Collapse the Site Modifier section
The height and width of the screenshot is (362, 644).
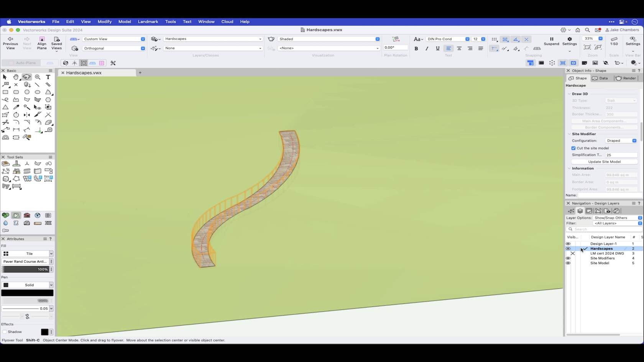tap(569, 134)
